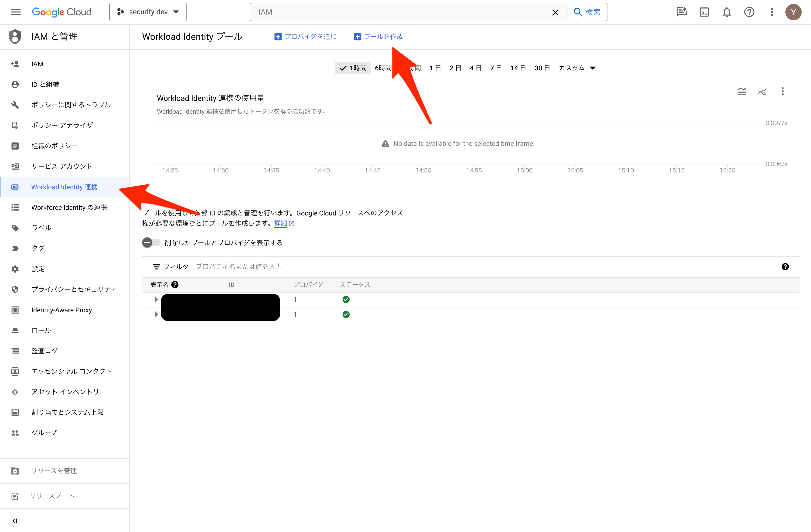Open IAM in the sidebar
The width and height of the screenshot is (811, 532).
click(65, 64)
